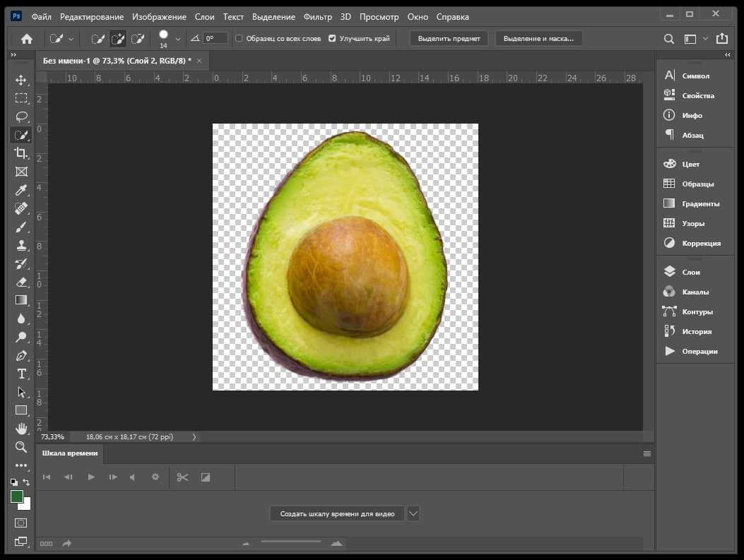Open the tool preset picker dropdown

coord(71,39)
